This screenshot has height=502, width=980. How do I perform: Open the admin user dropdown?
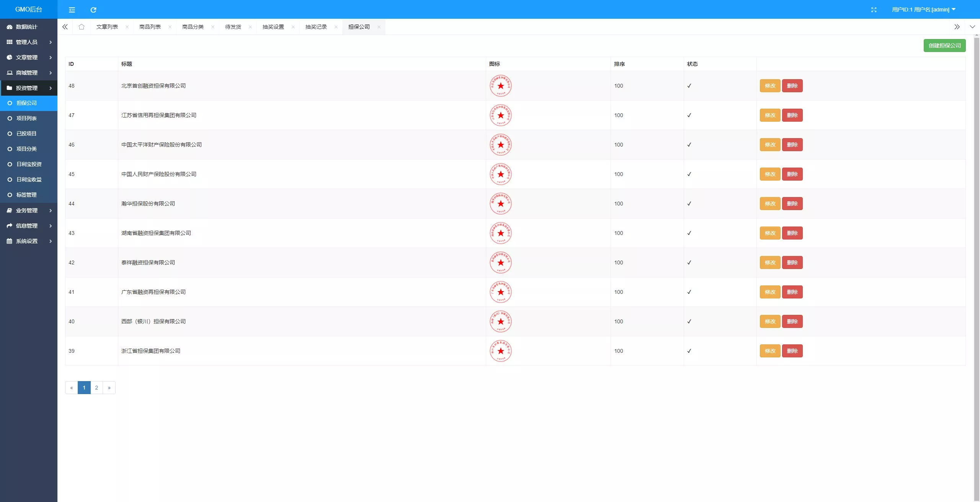923,10
